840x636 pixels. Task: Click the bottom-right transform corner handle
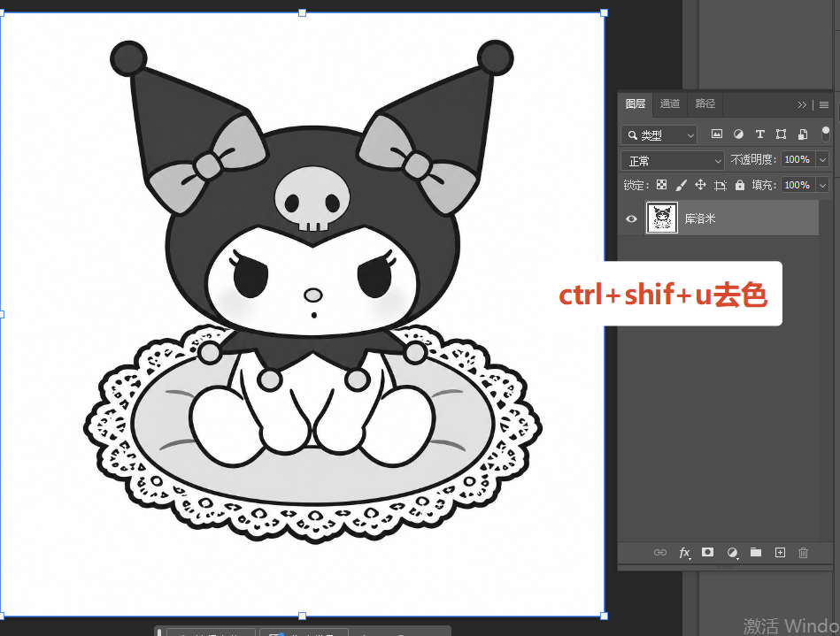pos(604,617)
